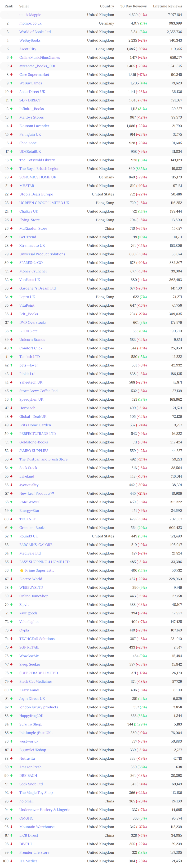Image resolution: width=187 pixels, height=868 pixels.
Task: Click the Lifetime Reviews column header
Action: point(167,6)
